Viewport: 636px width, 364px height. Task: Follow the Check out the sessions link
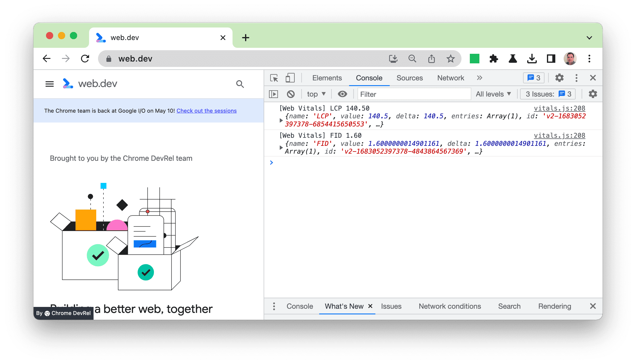[206, 111]
